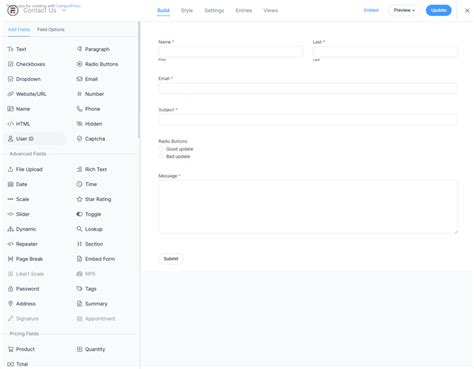
Task: Insert a Website/URL field
Action: tap(27, 94)
